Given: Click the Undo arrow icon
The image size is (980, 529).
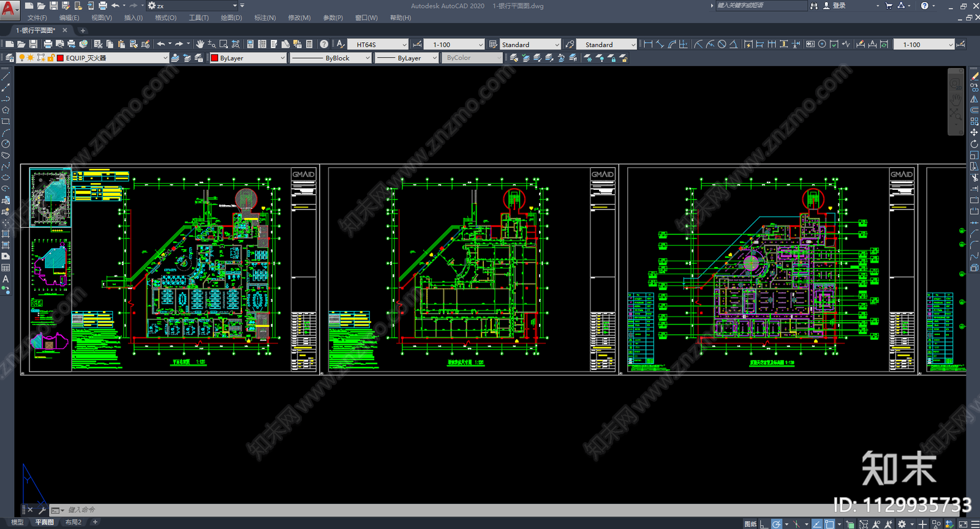Looking at the screenshot, I should [x=160, y=44].
